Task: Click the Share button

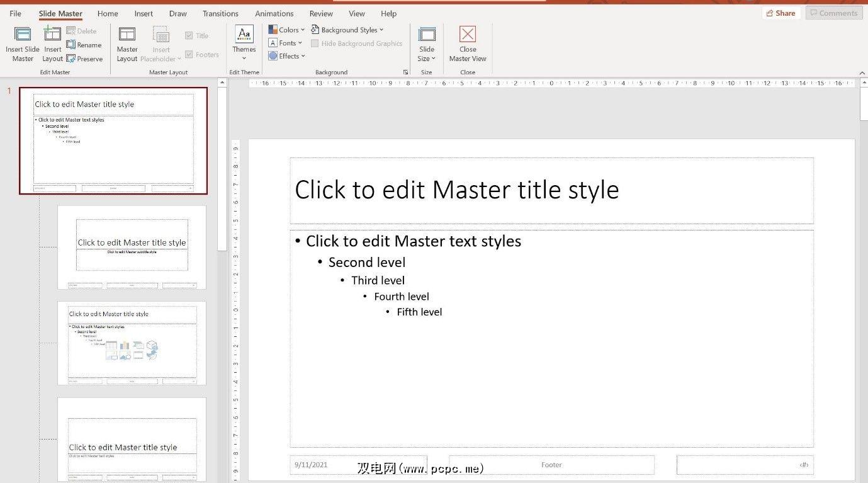Action: tap(780, 13)
